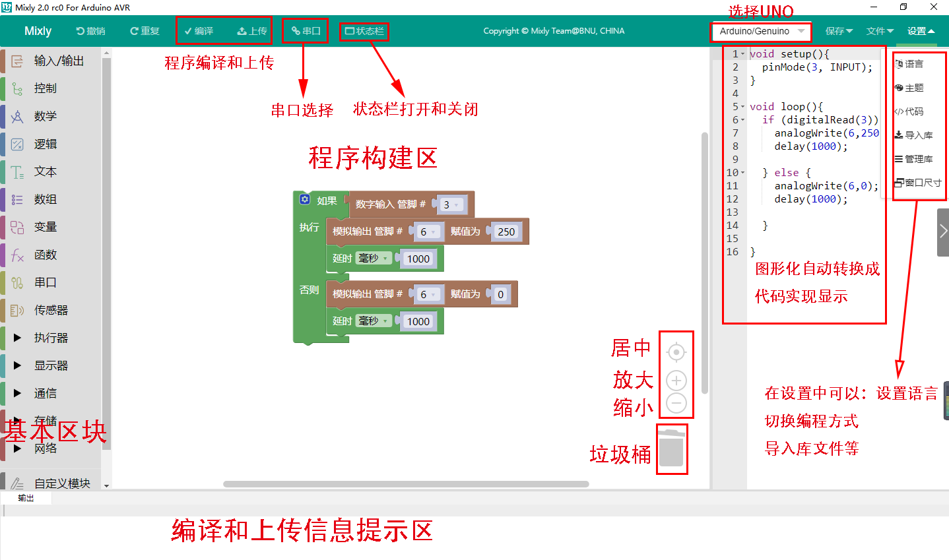Image resolution: width=949 pixels, height=560 pixels.
Task: Click the 重复 redo button
Action: [145, 31]
